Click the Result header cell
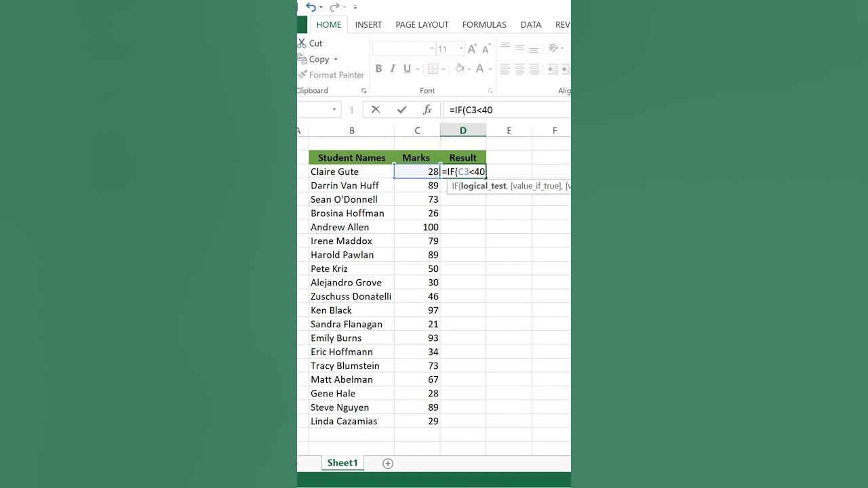868x488 pixels. 463,158
